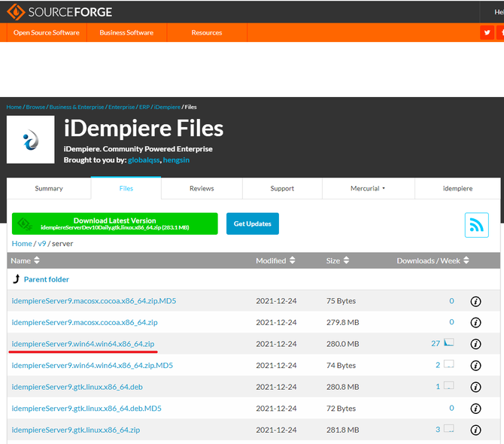Open the Open Source Software menu
Image resolution: width=504 pixels, height=444 pixels.
(47, 32)
